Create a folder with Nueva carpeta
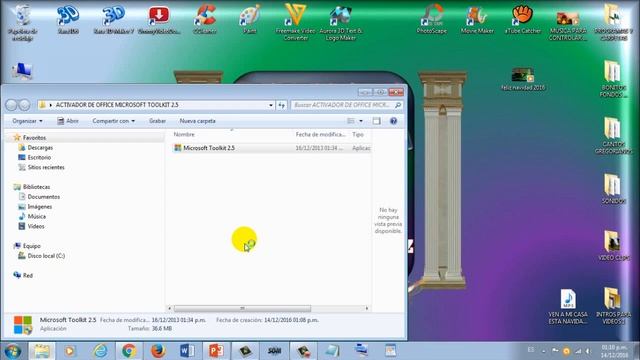The height and width of the screenshot is (360, 640). point(198,121)
